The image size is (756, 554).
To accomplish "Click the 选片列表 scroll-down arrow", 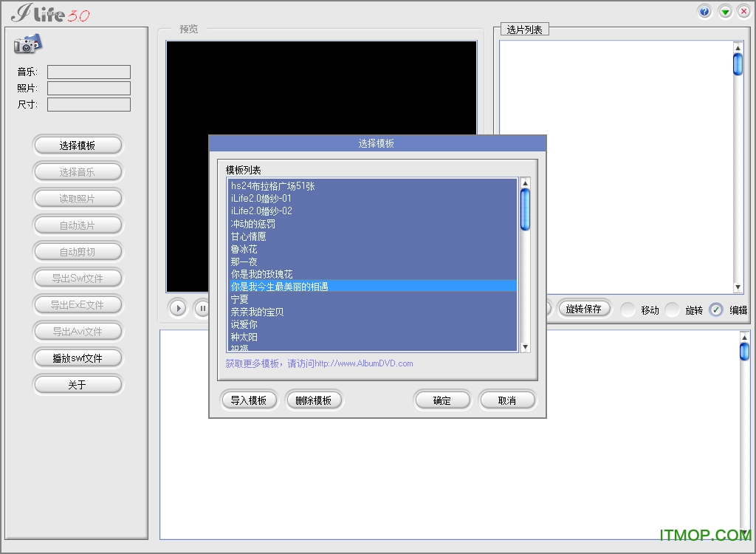I will pos(738,287).
